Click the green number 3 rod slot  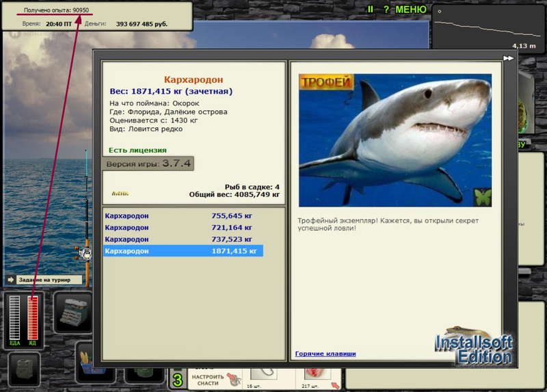click(178, 380)
